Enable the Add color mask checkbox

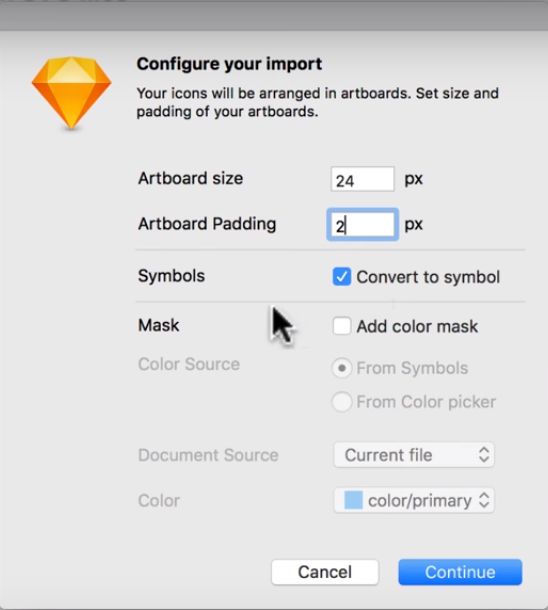[x=341, y=326]
